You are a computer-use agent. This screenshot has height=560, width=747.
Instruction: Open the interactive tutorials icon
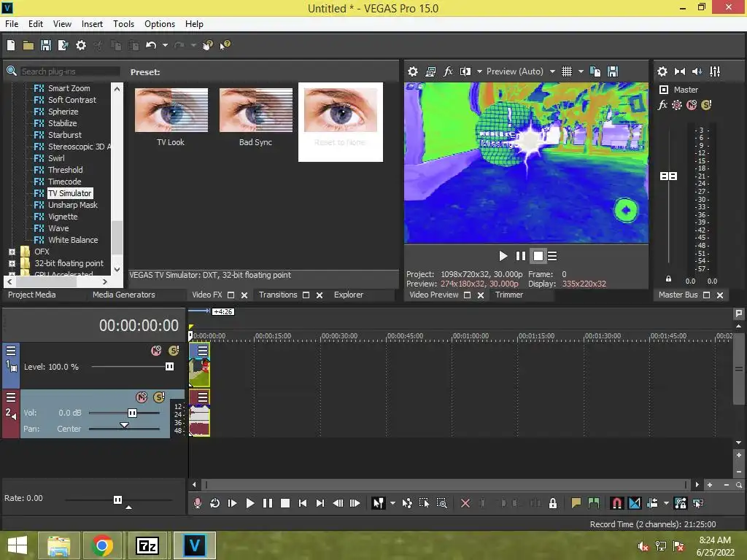tap(208, 45)
